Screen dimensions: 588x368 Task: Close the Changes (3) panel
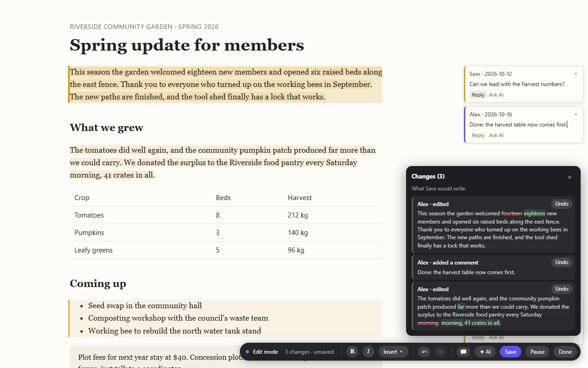pyautogui.click(x=570, y=177)
